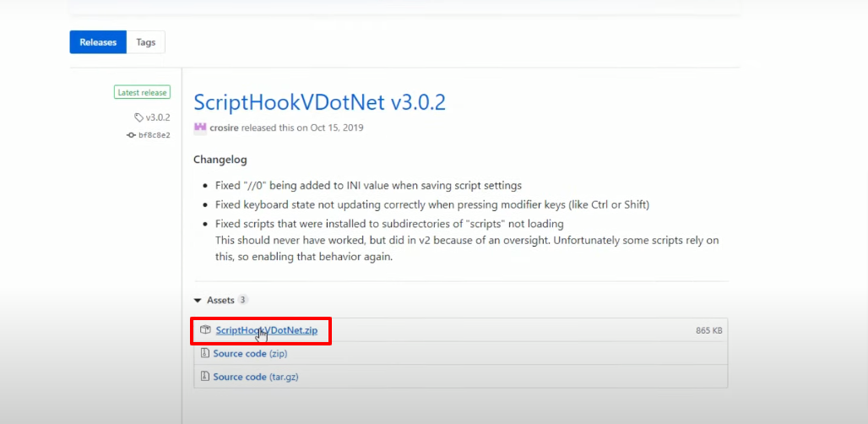Click the tag icon beside v3.0.2
Screen dimensions: 868x424
[138, 117]
